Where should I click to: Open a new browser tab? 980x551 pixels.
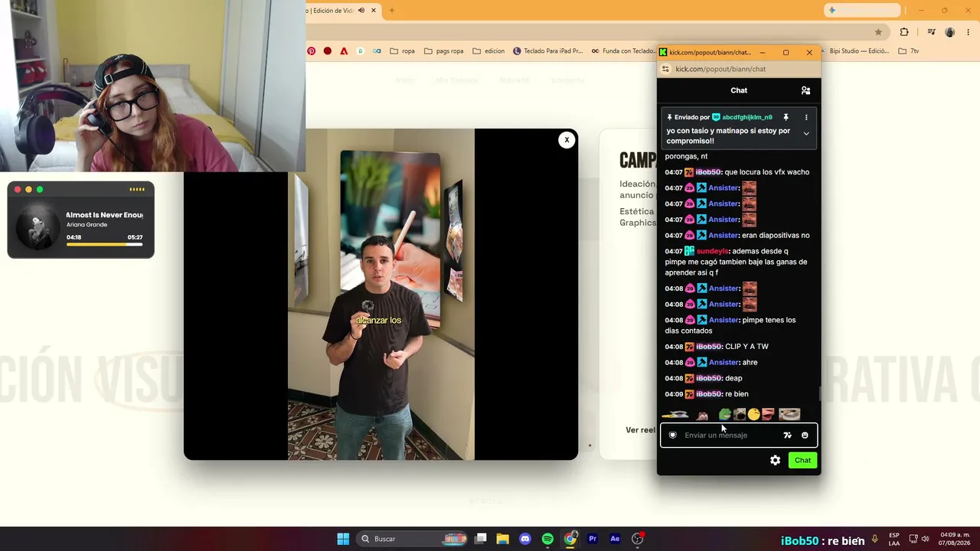[391, 11]
